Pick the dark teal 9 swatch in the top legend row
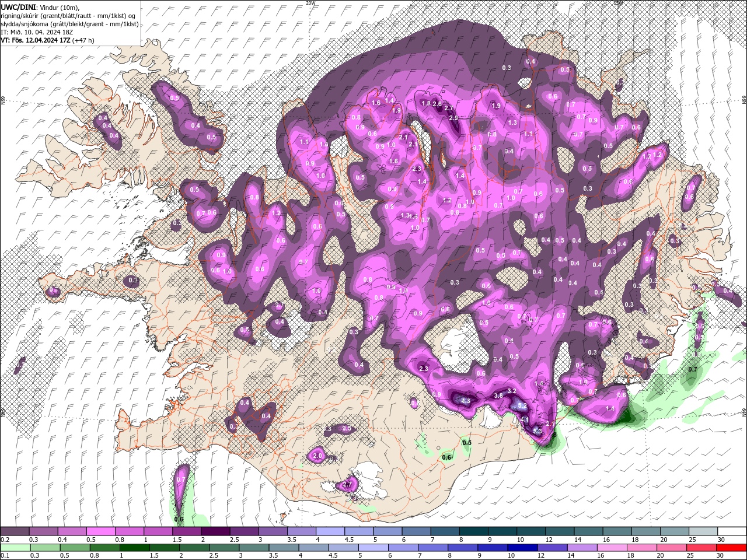The width and height of the screenshot is (747, 560). 502,531
